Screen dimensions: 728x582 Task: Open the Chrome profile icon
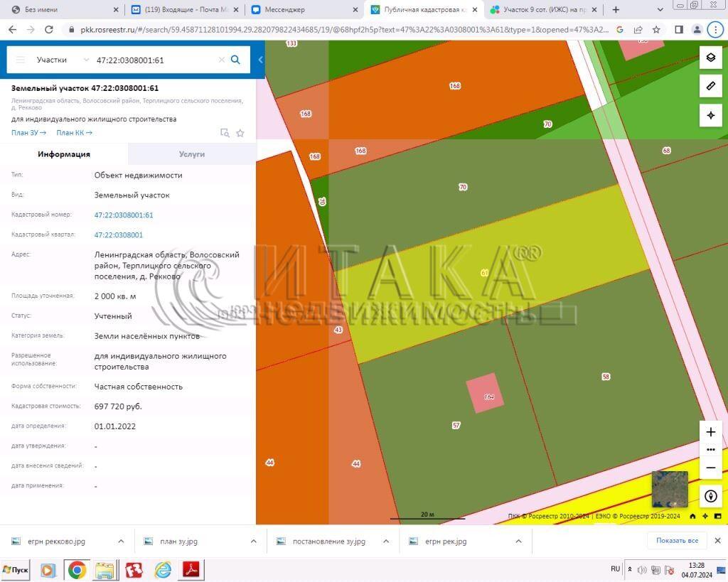697,30
